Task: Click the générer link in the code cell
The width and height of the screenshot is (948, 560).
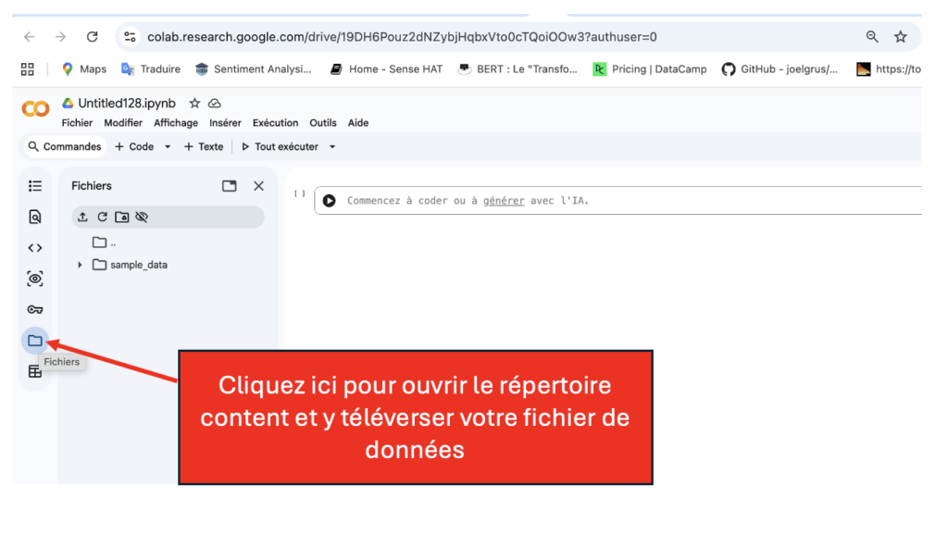Action: (504, 201)
